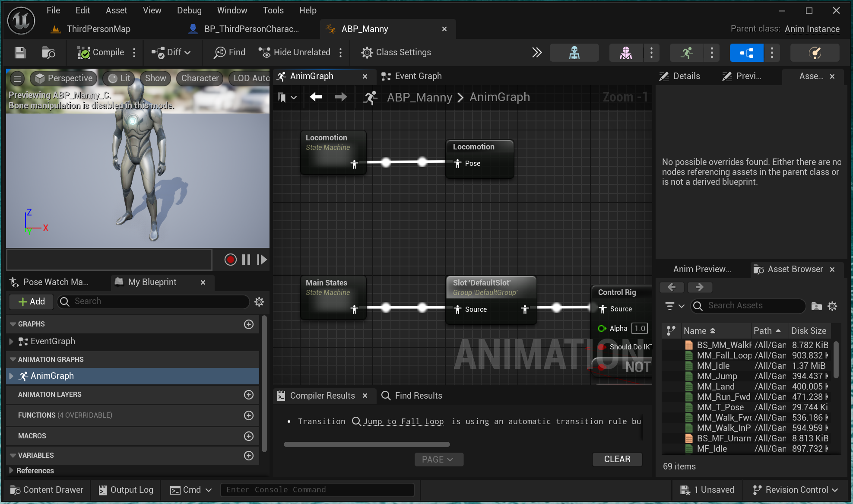Add a new variable plus icon
The width and height of the screenshot is (853, 504).
point(249,456)
